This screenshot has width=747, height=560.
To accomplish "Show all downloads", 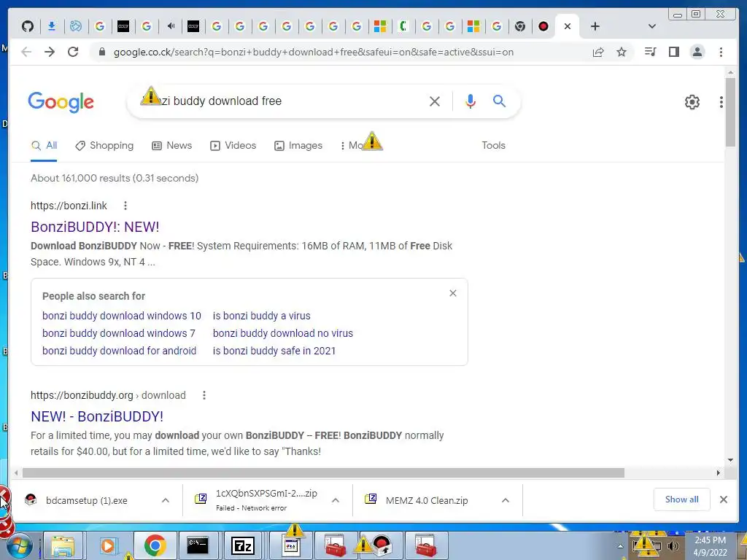I will (682, 499).
